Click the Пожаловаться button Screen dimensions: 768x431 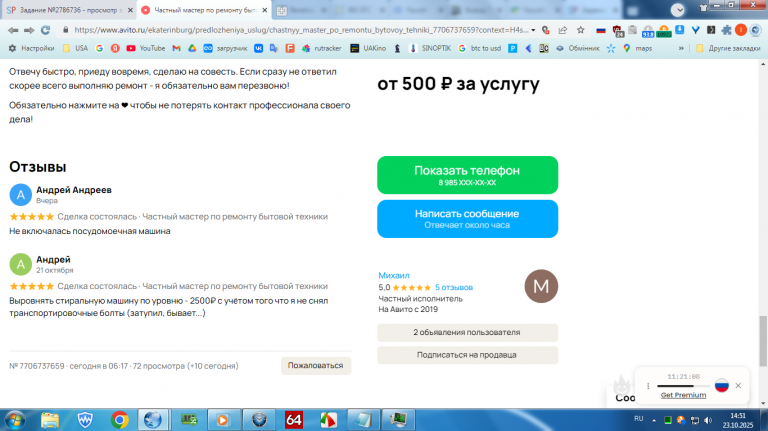point(316,365)
